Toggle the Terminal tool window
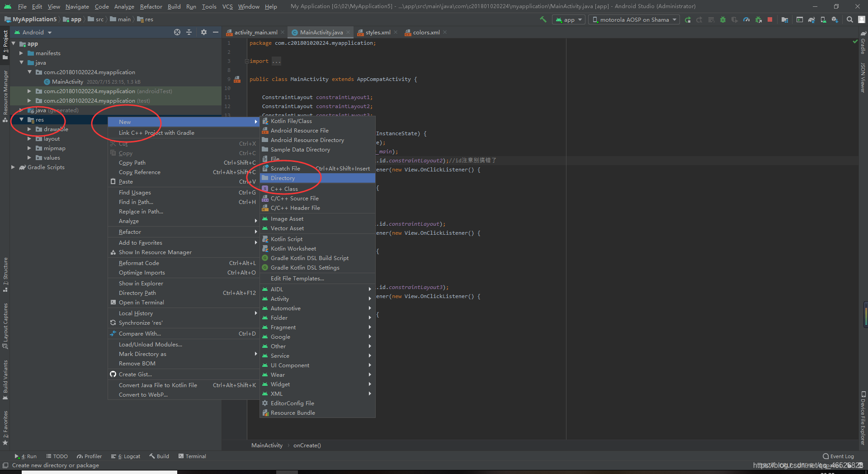The image size is (868, 474). [x=192, y=456]
